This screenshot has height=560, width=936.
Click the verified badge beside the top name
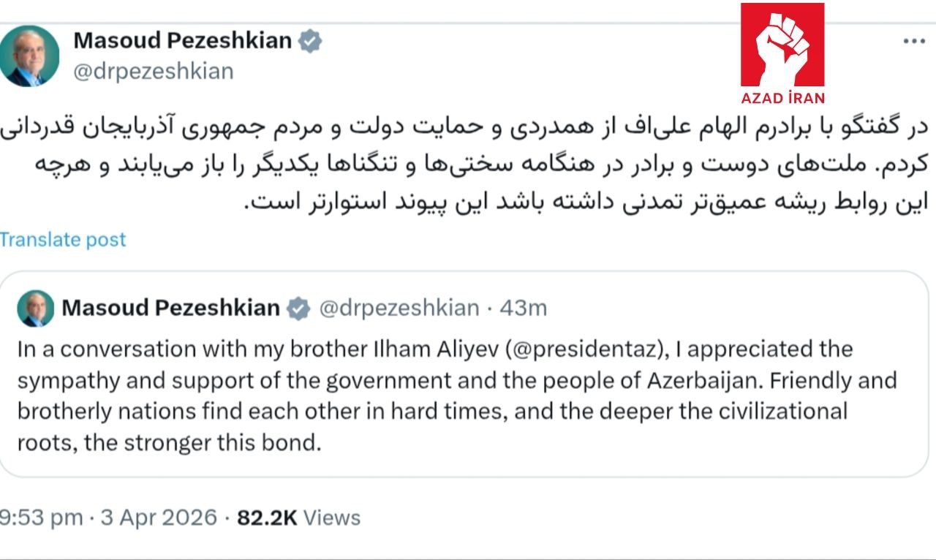(x=311, y=41)
